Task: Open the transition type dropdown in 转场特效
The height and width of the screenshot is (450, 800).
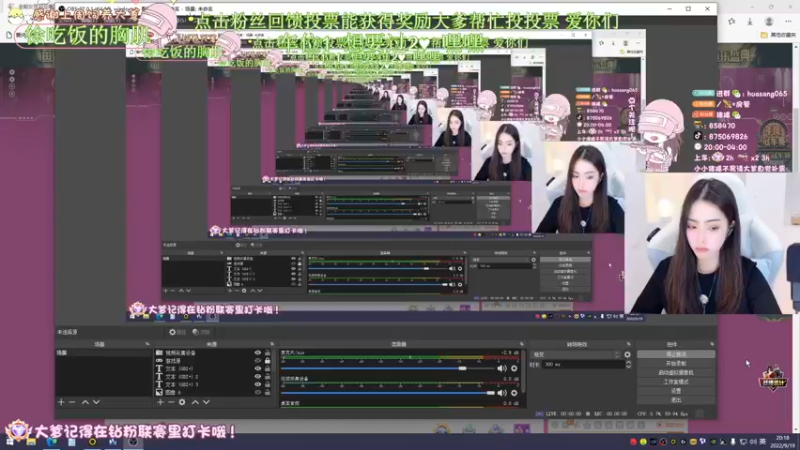Action: coord(576,355)
